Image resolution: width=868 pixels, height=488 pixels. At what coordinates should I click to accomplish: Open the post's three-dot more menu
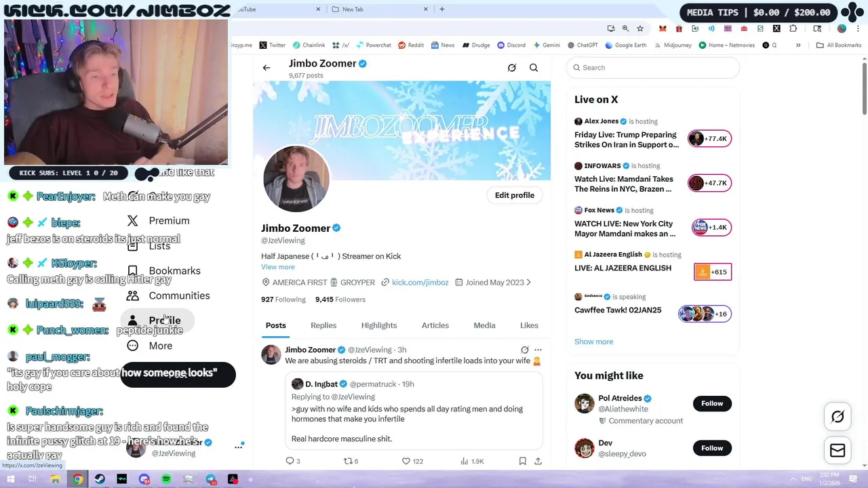click(x=538, y=350)
